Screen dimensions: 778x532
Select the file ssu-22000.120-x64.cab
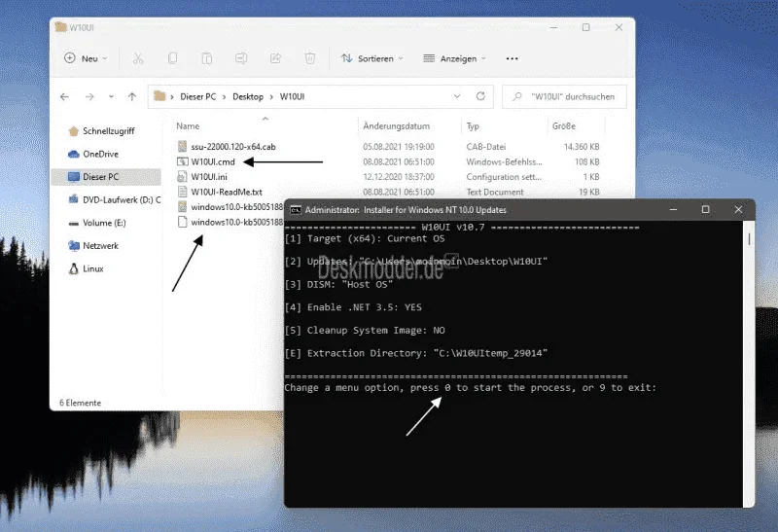233,147
